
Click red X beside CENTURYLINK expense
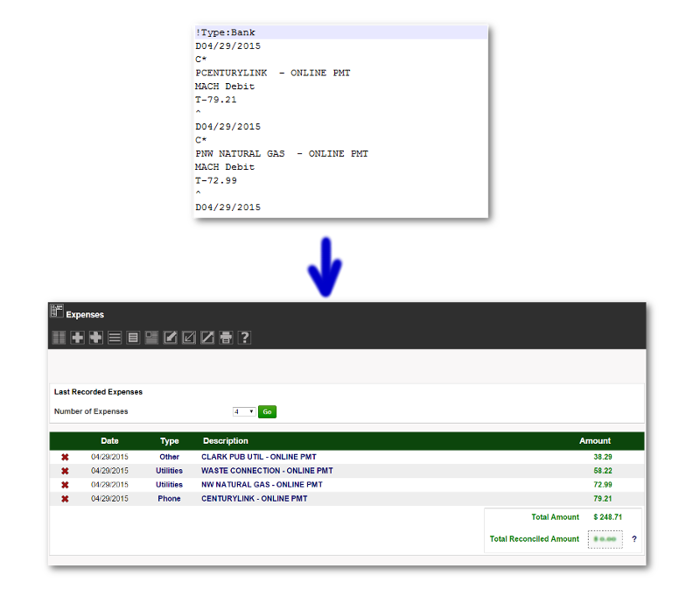pos(65,499)
